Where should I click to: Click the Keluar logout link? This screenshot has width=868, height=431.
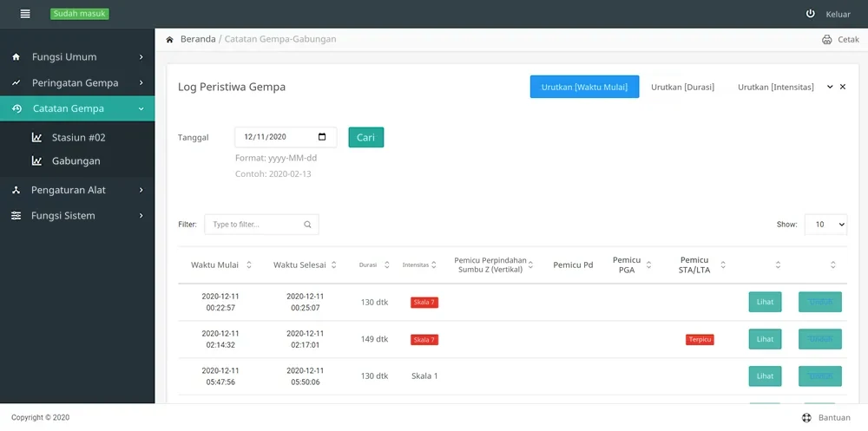coord(838,15)
